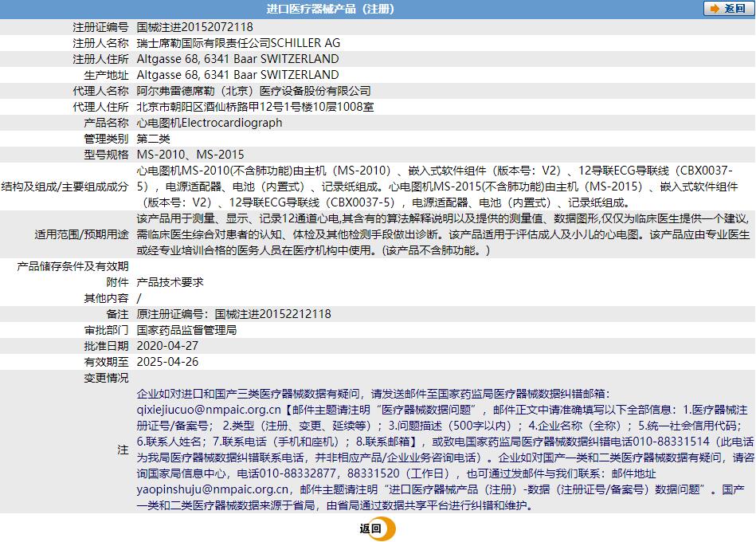756x542 pixels.
Task: Click email address yaopinshuju@nmpaic.org.cn
Action: [213, 489]
